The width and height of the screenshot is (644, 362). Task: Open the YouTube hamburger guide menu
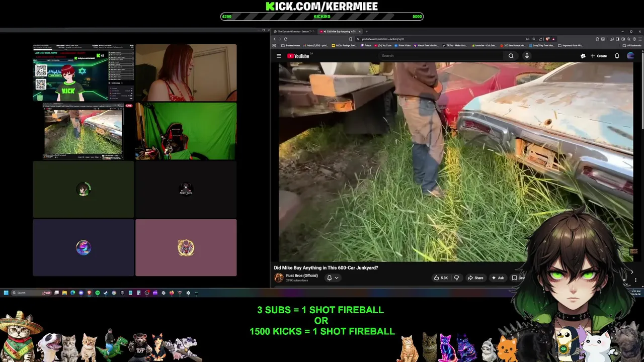278,56
